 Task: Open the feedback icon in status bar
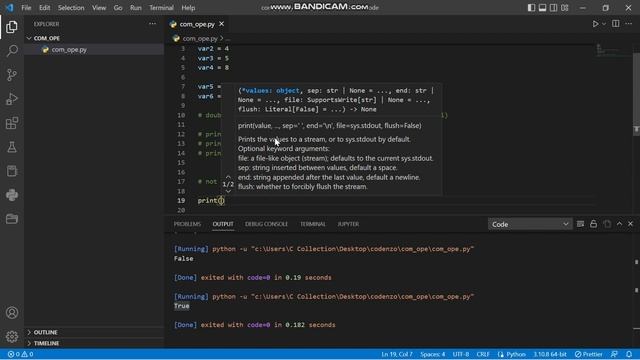[x=614, y=354]
